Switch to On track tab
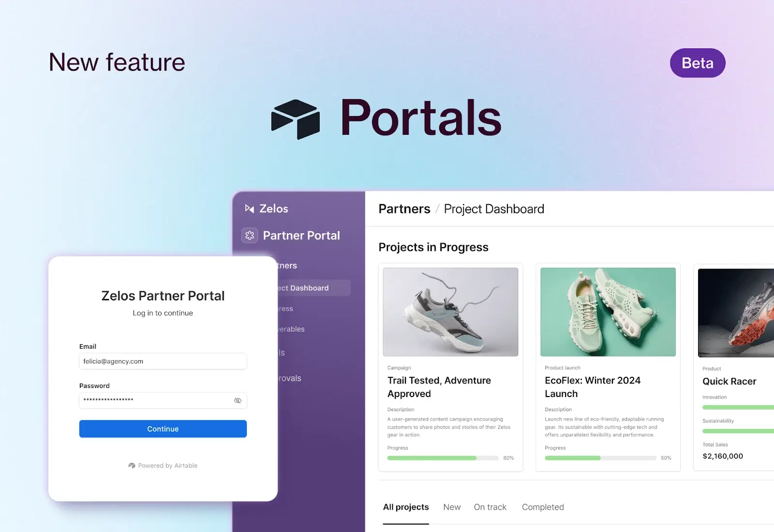774x532 pixels. click(x=490, y=507)
